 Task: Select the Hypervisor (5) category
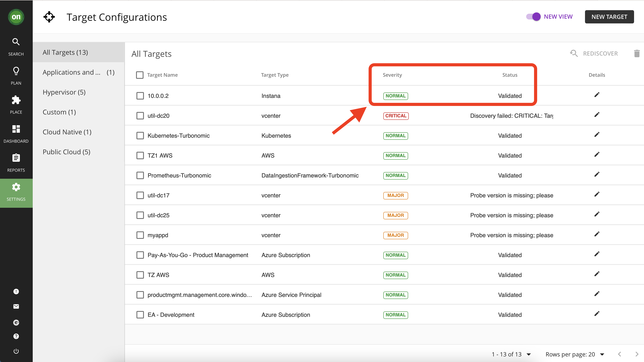pos(64,92)
